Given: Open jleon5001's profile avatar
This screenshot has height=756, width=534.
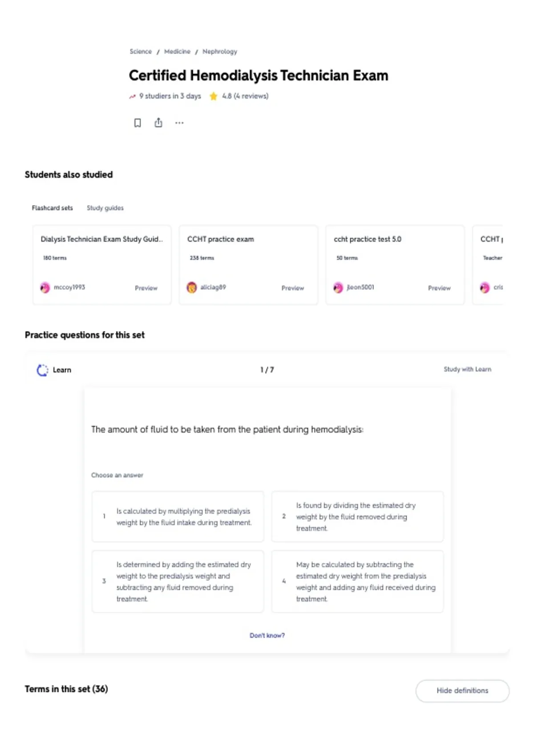Looking at the screenshot, I should pos(338,288).
